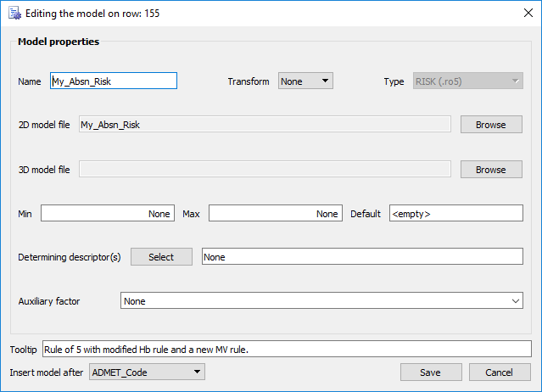Click the Max value field
The width and height of the screenshot is (542, 392).
point(276,213)
